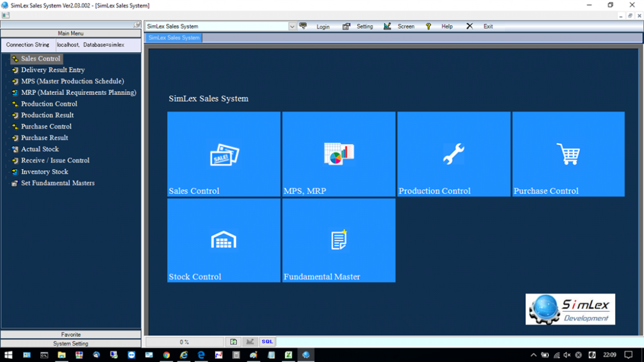The image size is (644, 362).
Task: Open File Explorer from the taskbar
Action: (62, 355)
